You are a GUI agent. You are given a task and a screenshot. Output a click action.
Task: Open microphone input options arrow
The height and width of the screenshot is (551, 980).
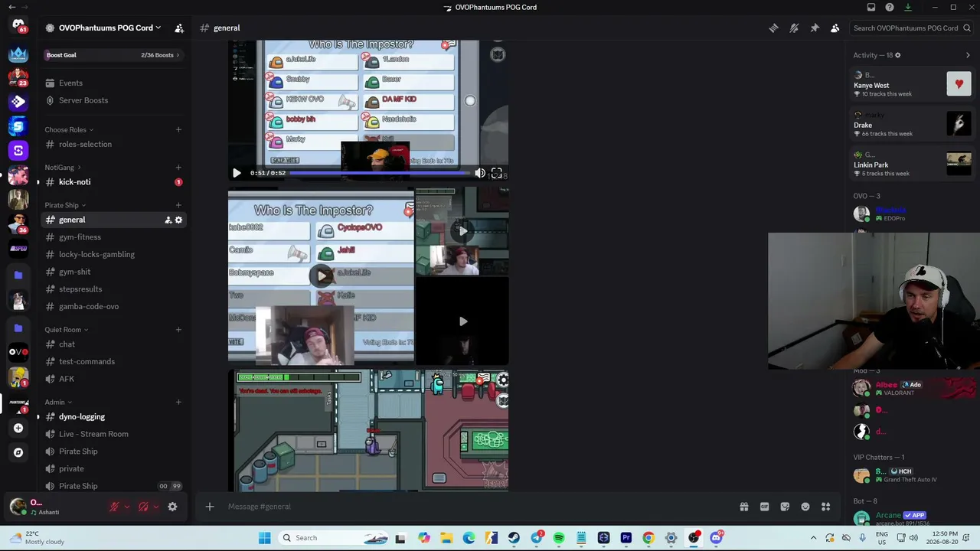coord(127,507)
